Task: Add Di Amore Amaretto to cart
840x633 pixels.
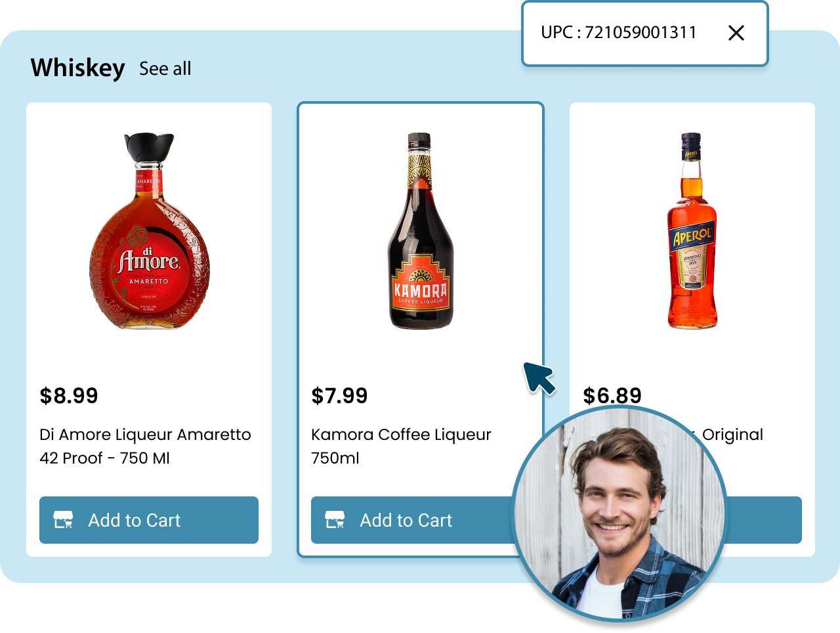Action: coord(149,520)
